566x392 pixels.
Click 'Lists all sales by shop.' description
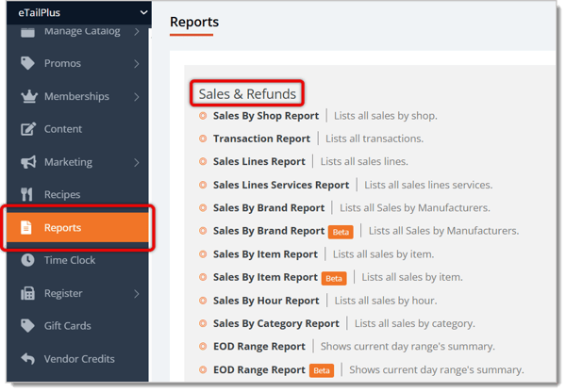tap(386, 116)
